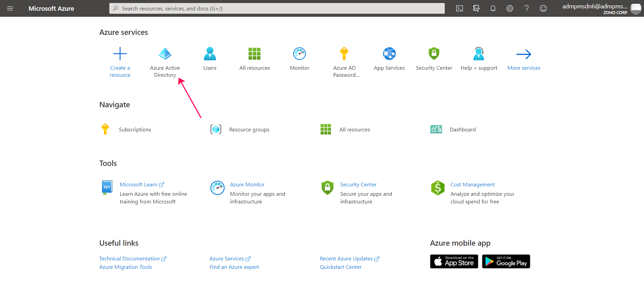
Task: Open the Find an Azure expert link
Action: point(234,267)
